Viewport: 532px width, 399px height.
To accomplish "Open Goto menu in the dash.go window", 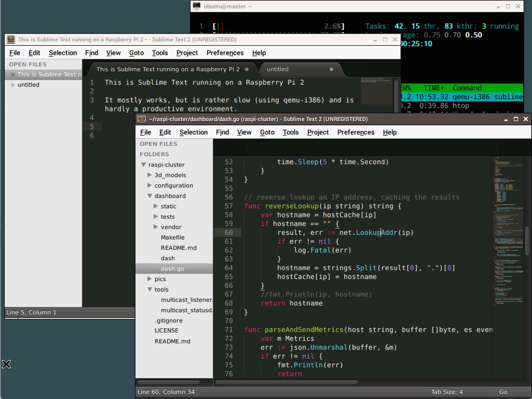I will (267, 132).
